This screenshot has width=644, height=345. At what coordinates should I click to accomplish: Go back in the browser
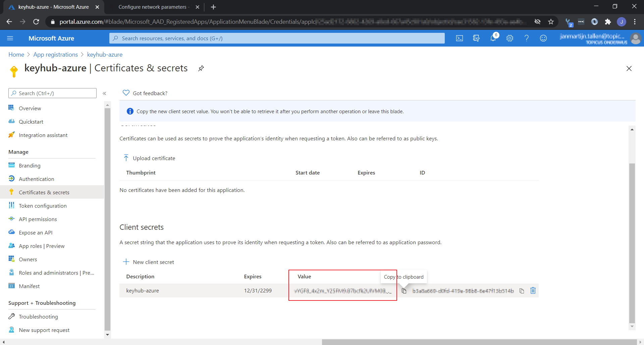point(9,22)
